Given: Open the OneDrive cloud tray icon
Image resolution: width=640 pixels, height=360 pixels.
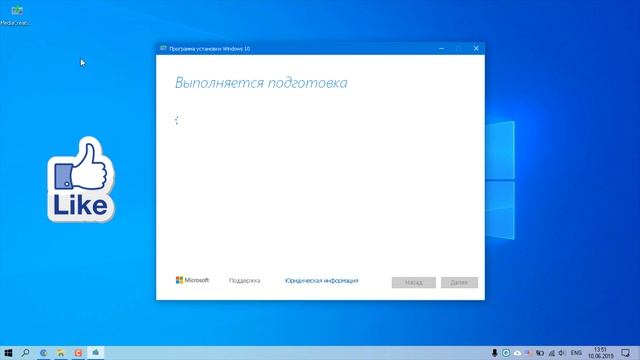Looking at the screenshot, I should [518, 353].
